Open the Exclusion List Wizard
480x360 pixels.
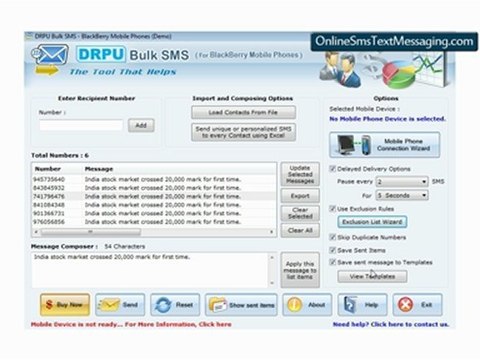point(372,222)
